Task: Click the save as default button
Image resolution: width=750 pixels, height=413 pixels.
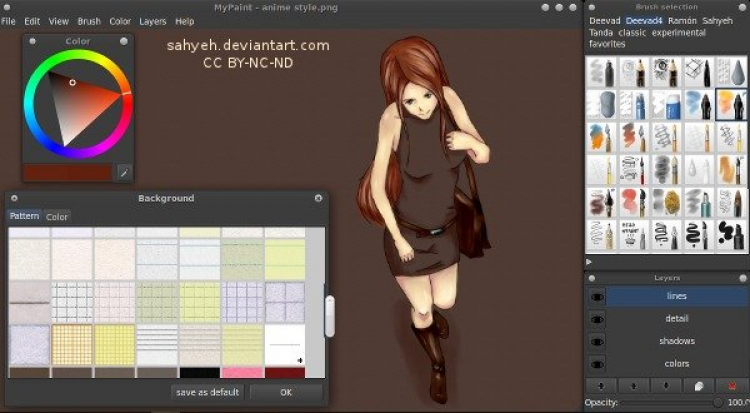Action: (x=208, y=392)
